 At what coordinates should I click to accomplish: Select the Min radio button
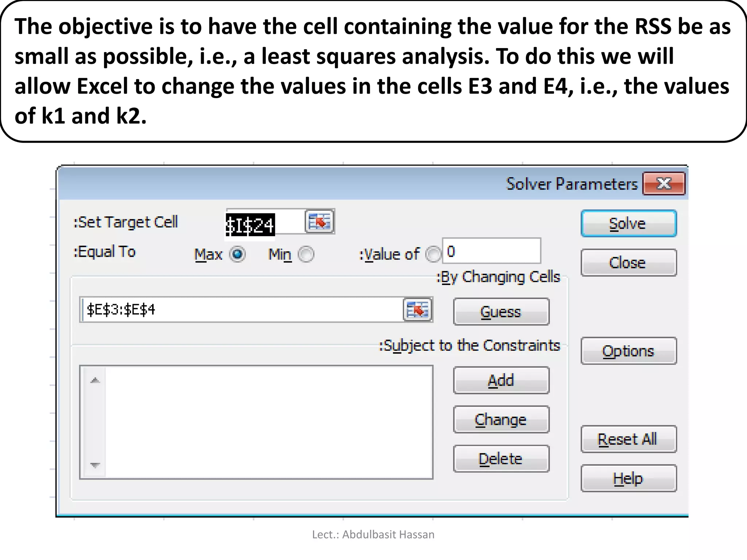[x=306, y=254]
